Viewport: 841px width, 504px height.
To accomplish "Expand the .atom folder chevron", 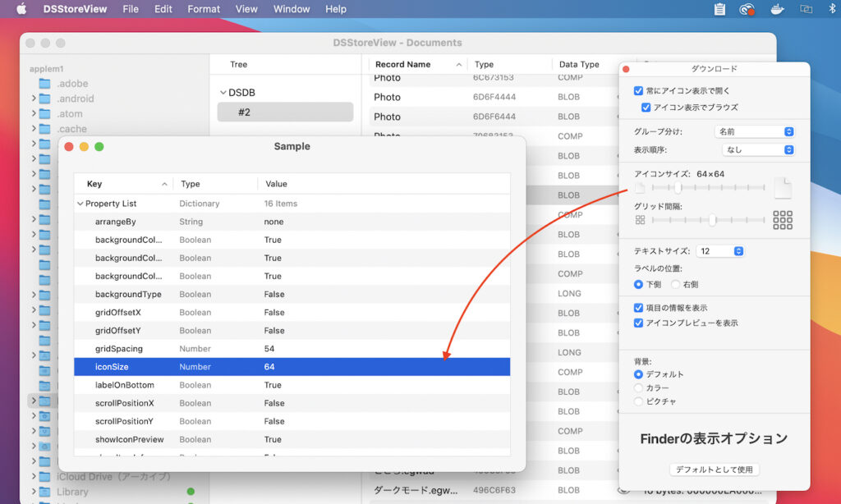I will point(33,113).
